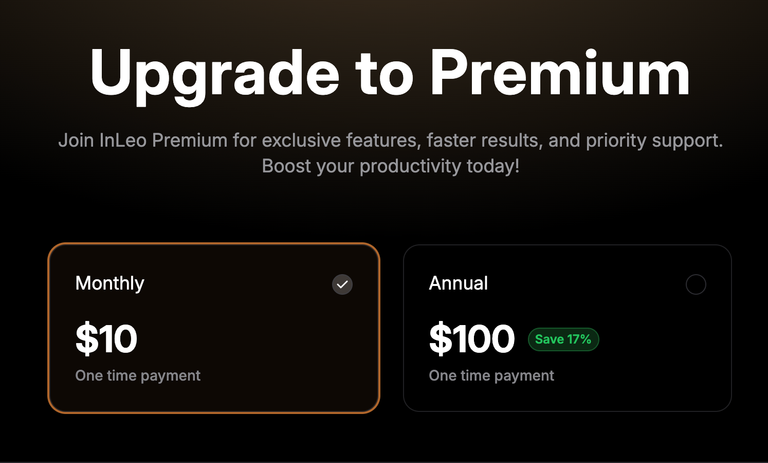Select the Annual label text

[458, 283]
